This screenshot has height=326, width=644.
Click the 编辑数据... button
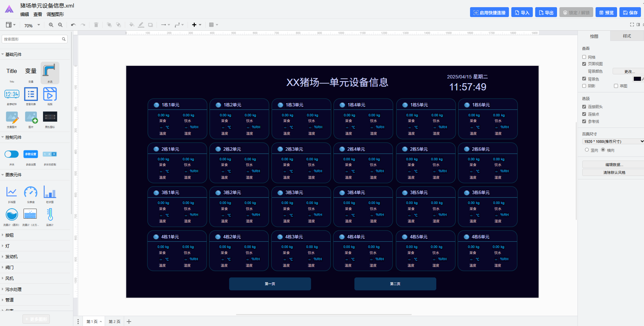click(614, 165)
